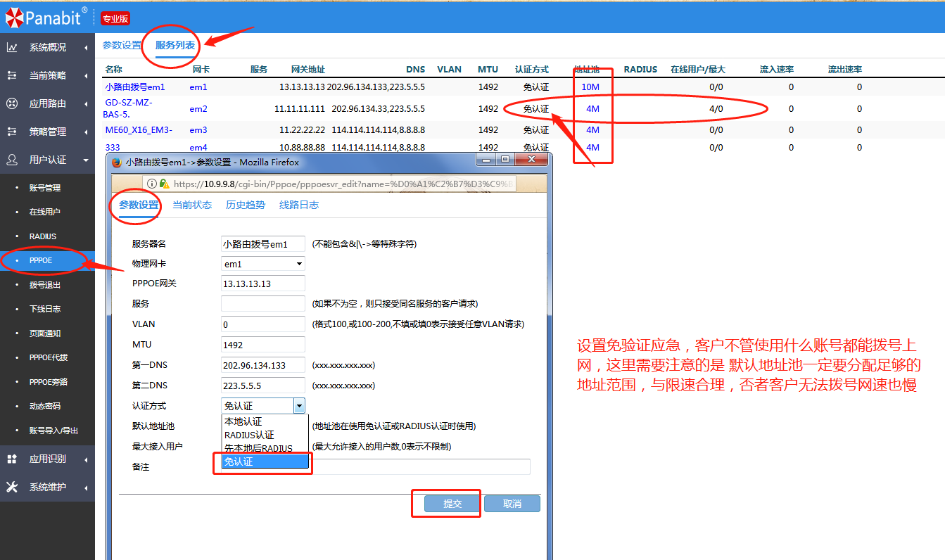Choose RADIUS认证 from the authentication list
The height and width of the screenshot is (560, 945).
click(x=249, y=435)
